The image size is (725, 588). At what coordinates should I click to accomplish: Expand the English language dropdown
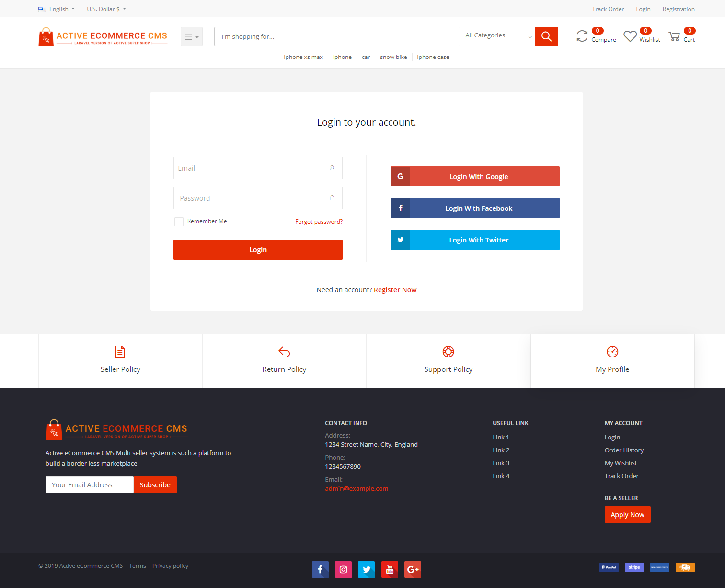pos(57,9)
